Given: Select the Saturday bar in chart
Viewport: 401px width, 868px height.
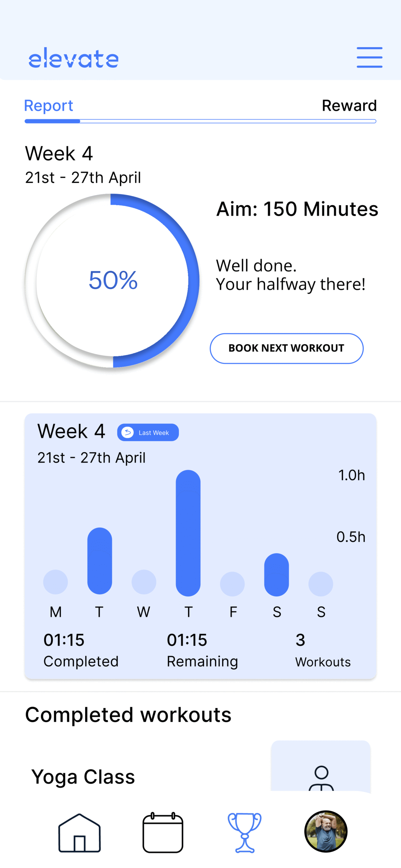Looking at the screenshot, I should 277,574.
